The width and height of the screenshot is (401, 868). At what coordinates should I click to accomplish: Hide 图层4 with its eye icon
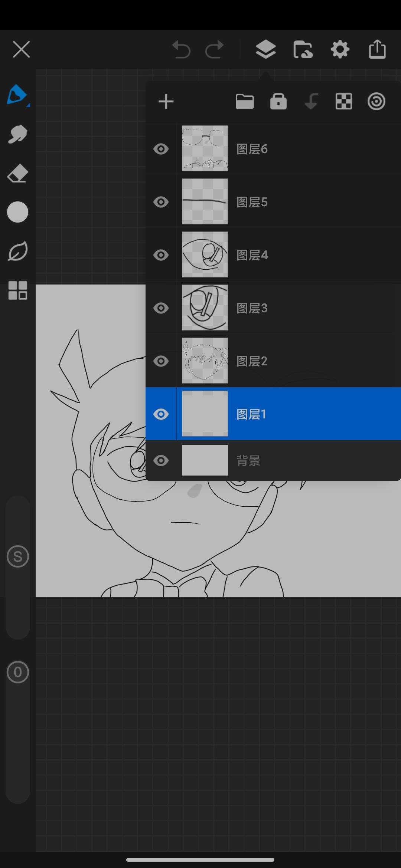[x=161, y=255]
